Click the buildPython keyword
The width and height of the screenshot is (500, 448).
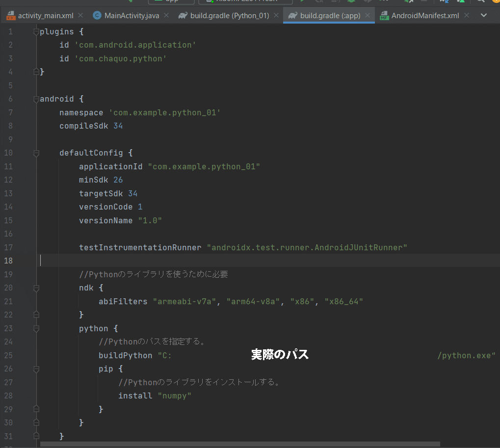(125, 356)
